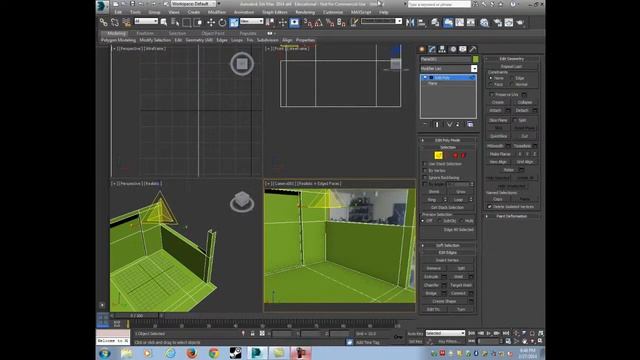Enable the By Angle checkbox
Screen dimensions: 640x360
pyautogui.click(x=424, y=184)
